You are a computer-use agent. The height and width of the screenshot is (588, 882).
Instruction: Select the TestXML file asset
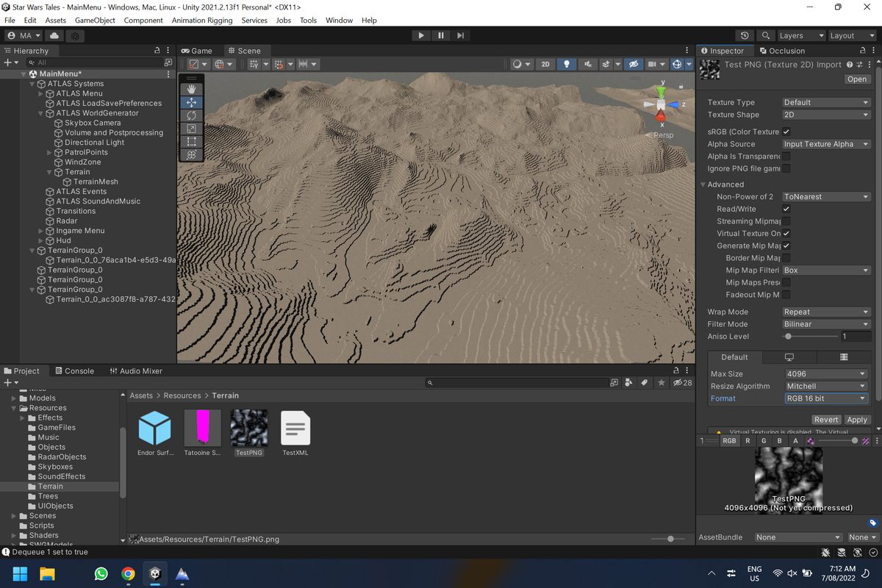click(x=295, y=429)
